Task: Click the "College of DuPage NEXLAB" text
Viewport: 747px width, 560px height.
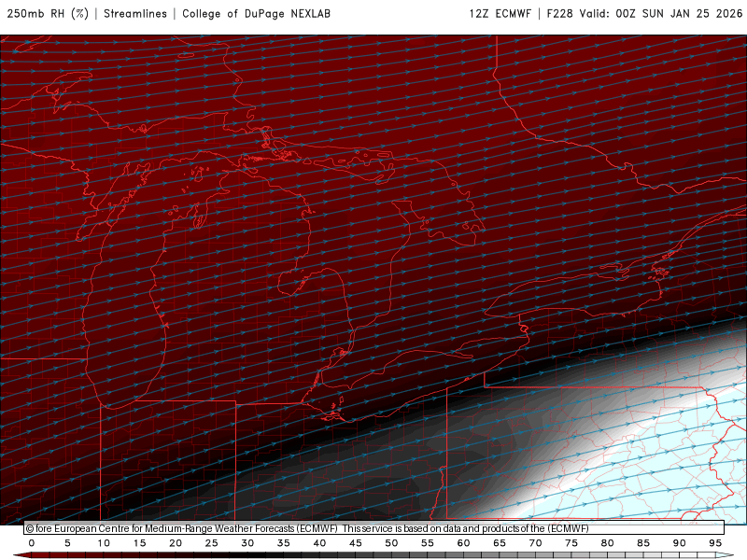Action: pyautogui.click(x=256, y=14)
